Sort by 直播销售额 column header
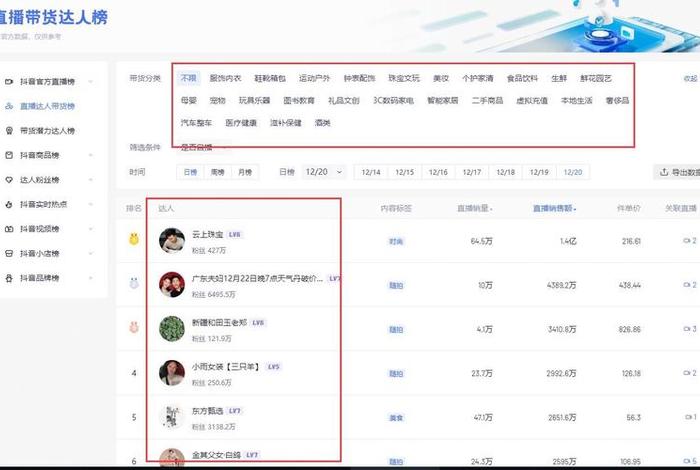The image size is (700, 470). pyautogui.click(x=554, y=208)
